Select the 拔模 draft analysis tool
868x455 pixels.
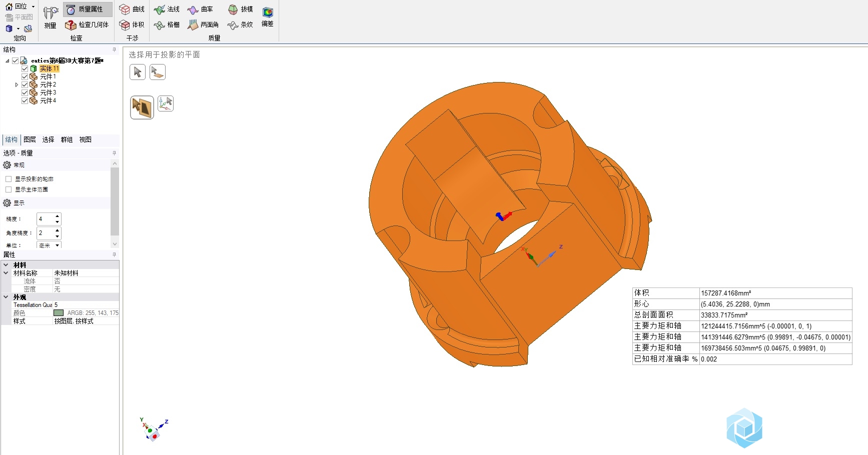(241, 9)
